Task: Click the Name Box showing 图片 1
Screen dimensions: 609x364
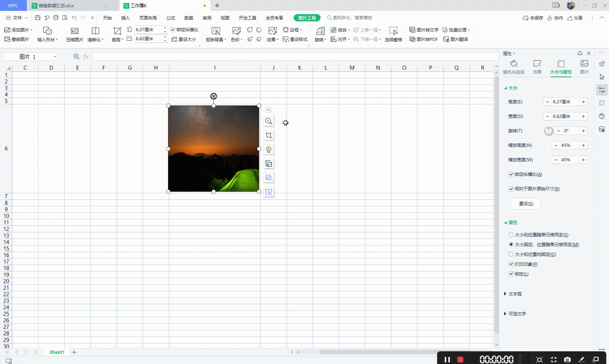Action: coord(30,57)
